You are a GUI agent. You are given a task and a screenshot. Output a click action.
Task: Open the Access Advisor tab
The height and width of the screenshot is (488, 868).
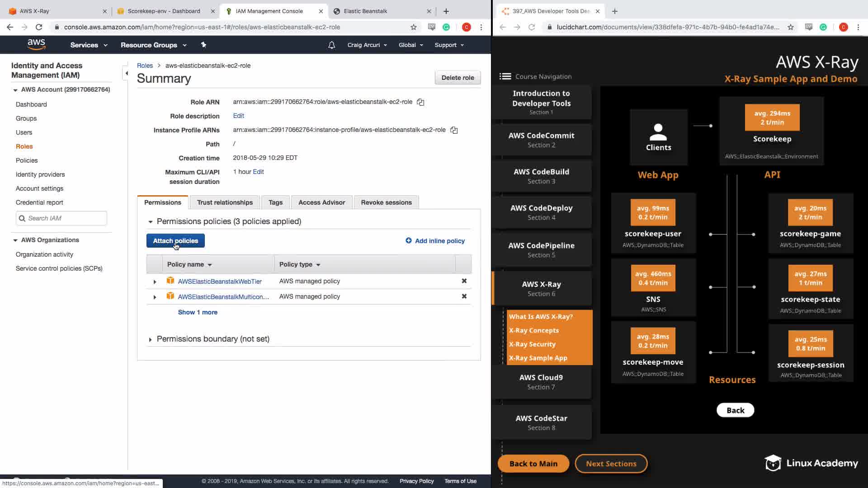(x=321, y=202)
